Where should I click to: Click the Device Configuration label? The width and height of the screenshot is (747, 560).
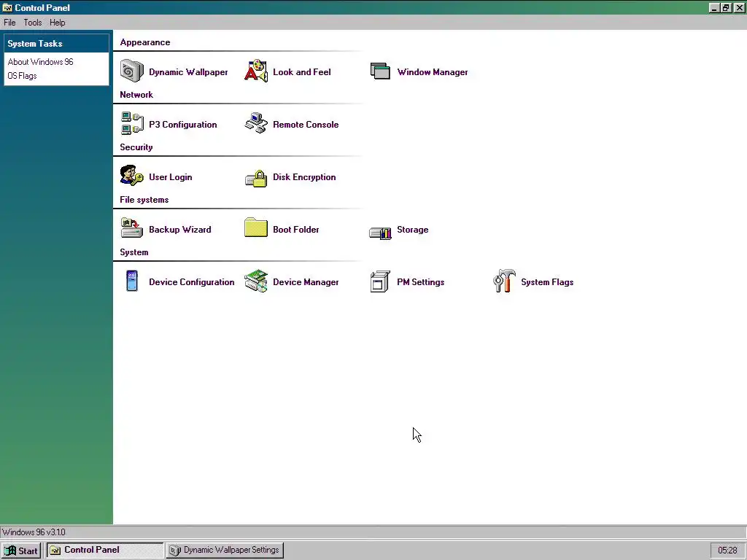click(192, 282)
